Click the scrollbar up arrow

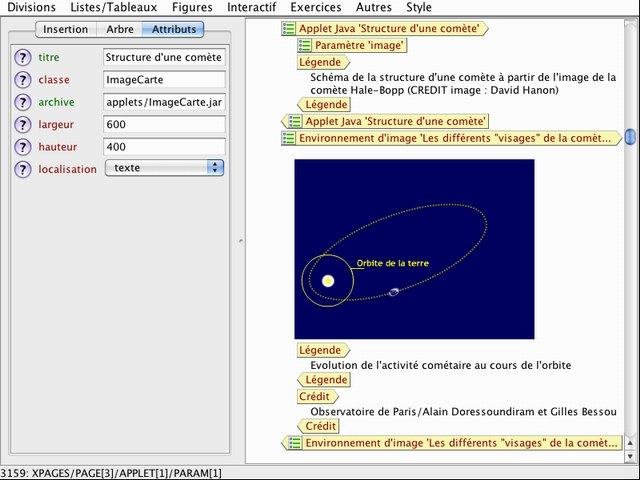click(630, 443)
